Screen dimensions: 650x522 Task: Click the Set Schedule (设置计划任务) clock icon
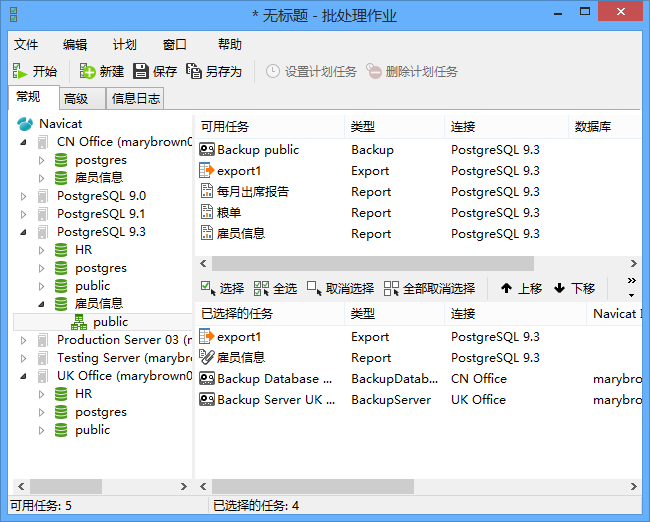pos(272,71)
